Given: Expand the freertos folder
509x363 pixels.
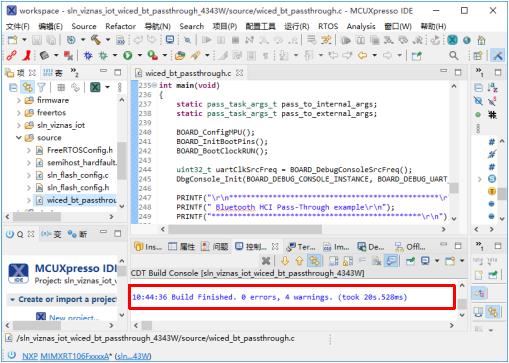Looking at the screenshot, I should tap(19, 113).
